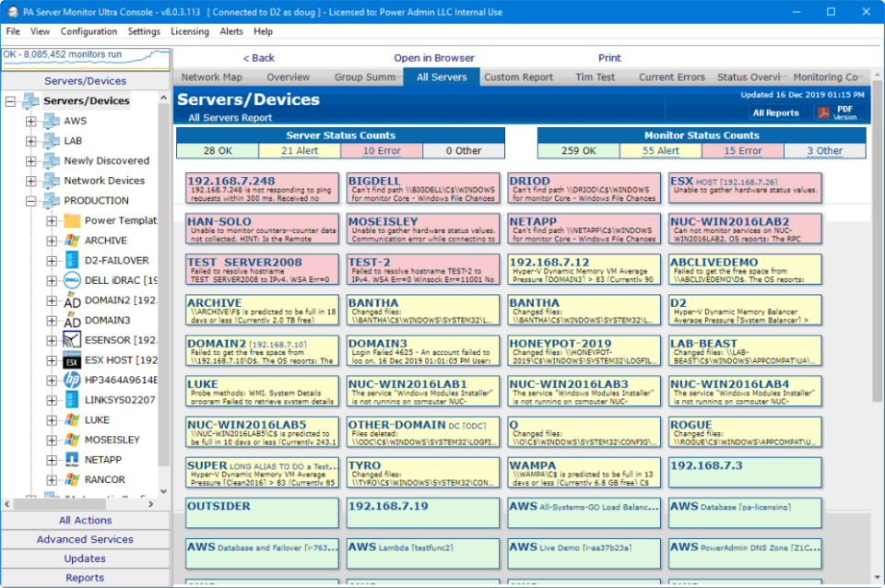Screen dimensions: 885x588
Task: Click the Active Directory icon beside DOMAIN2
Action: coord(71,299)
